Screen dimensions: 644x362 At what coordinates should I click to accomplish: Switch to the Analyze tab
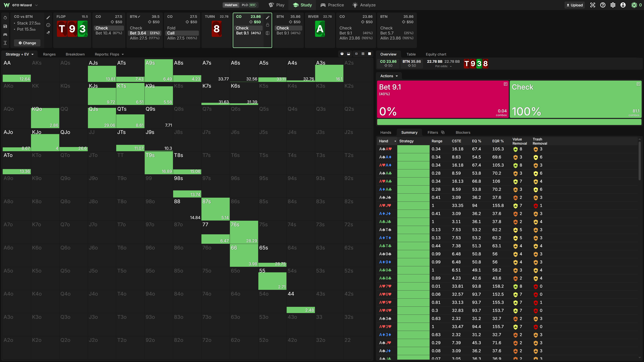pyautogui.click(x=364, y=5)
